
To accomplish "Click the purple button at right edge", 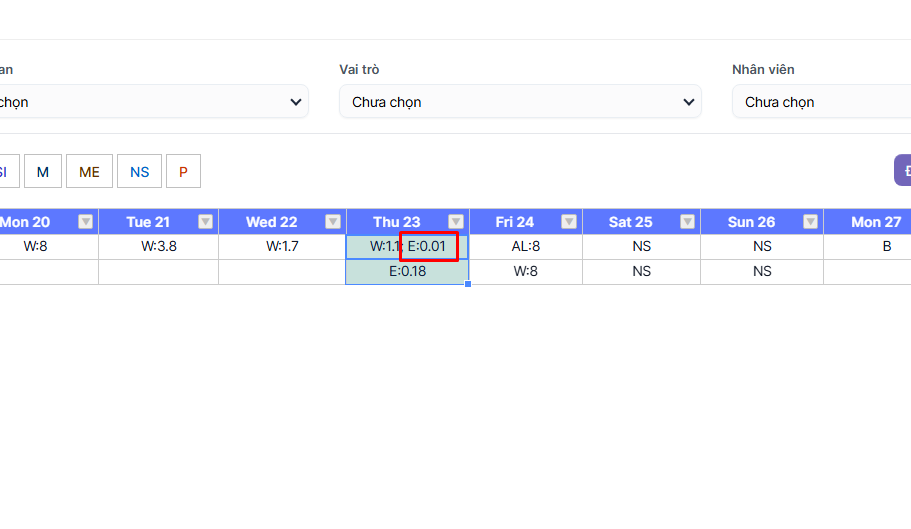I will click(902, 171).
